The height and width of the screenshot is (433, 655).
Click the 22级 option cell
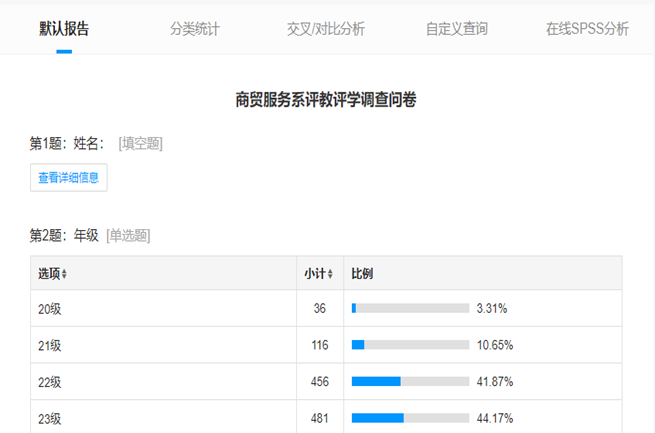[x=50, y=382]
